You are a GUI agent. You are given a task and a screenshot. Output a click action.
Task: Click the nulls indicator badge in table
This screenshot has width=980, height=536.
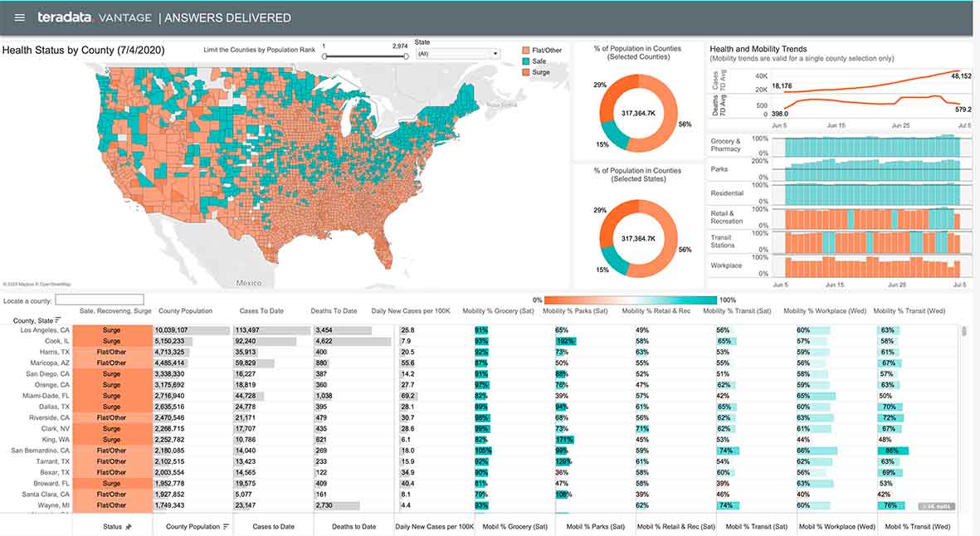pyautogui.click(x=936, y=506)
